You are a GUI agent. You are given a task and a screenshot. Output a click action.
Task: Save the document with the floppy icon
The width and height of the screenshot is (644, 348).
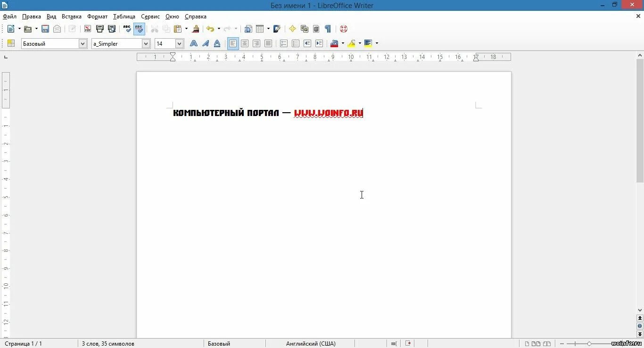pos(45,29)
